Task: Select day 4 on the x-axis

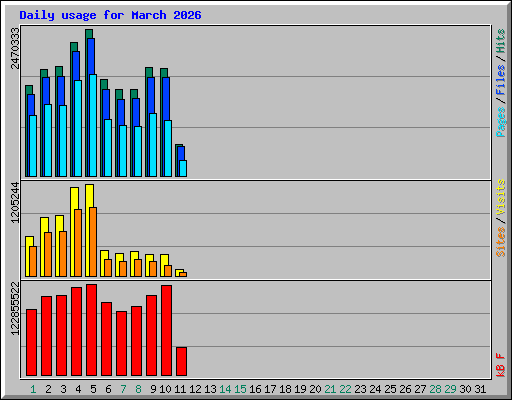Action: point(78,389)
